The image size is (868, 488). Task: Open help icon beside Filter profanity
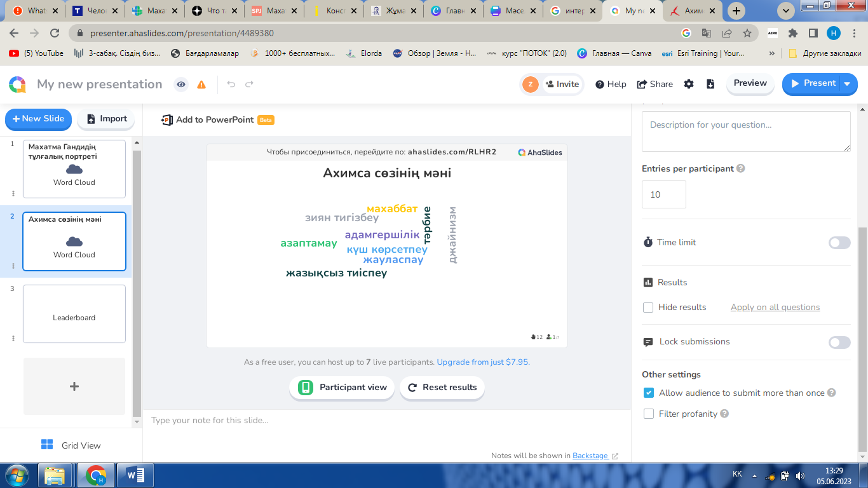[x=724, y=414]
